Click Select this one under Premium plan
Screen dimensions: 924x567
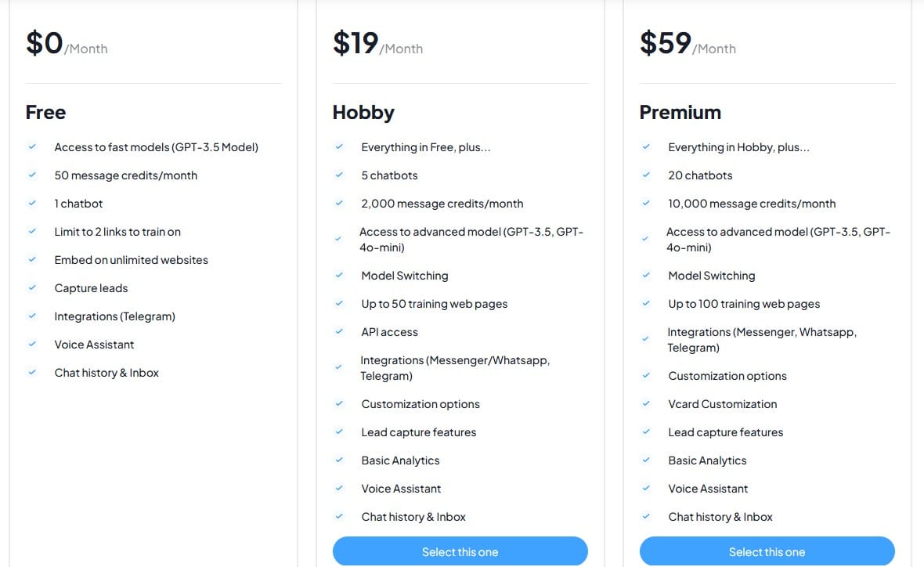[767, 551]
